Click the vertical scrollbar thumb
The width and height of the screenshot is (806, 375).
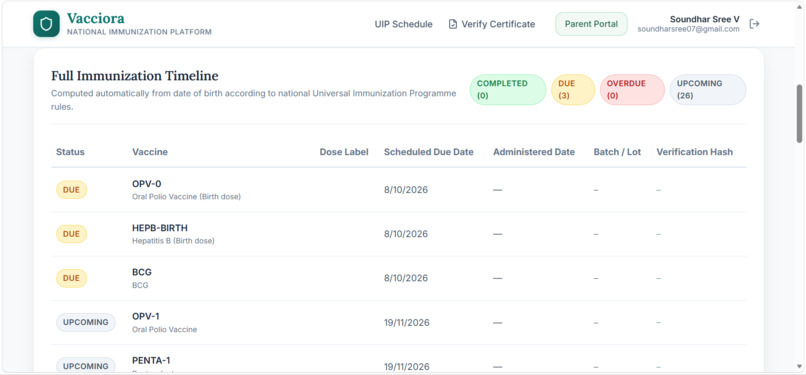(x=799, y=114)
